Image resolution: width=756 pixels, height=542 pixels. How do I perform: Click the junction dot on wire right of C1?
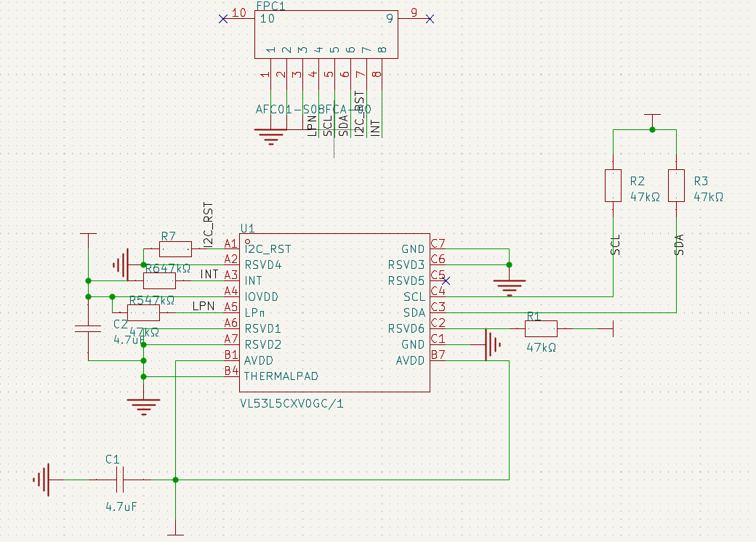176,480
